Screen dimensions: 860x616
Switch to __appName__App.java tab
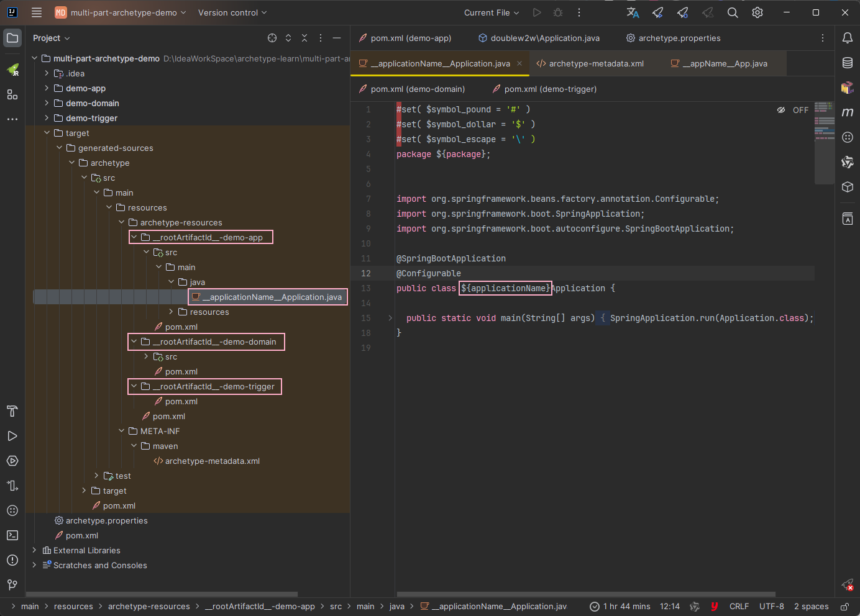(719, 63)
